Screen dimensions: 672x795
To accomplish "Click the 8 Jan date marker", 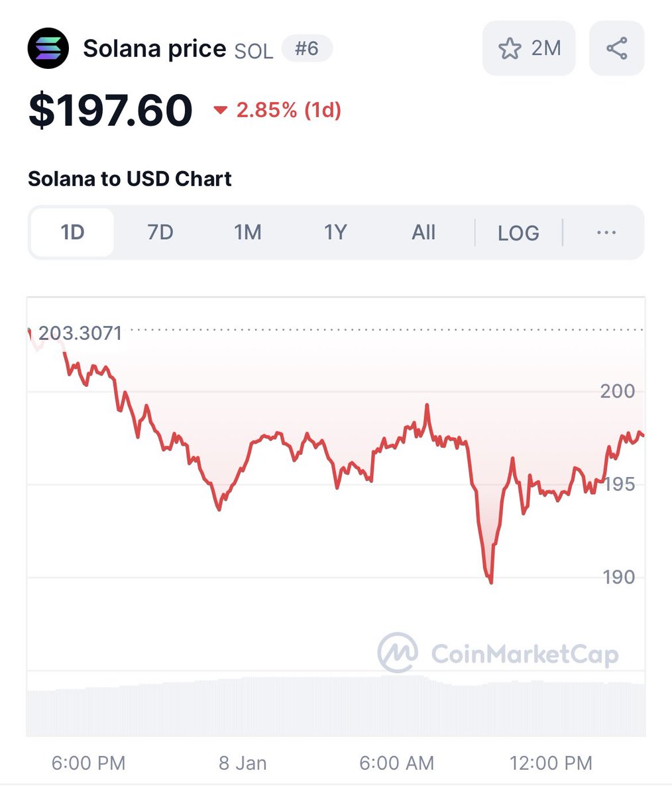I will (x=243, y=763).
